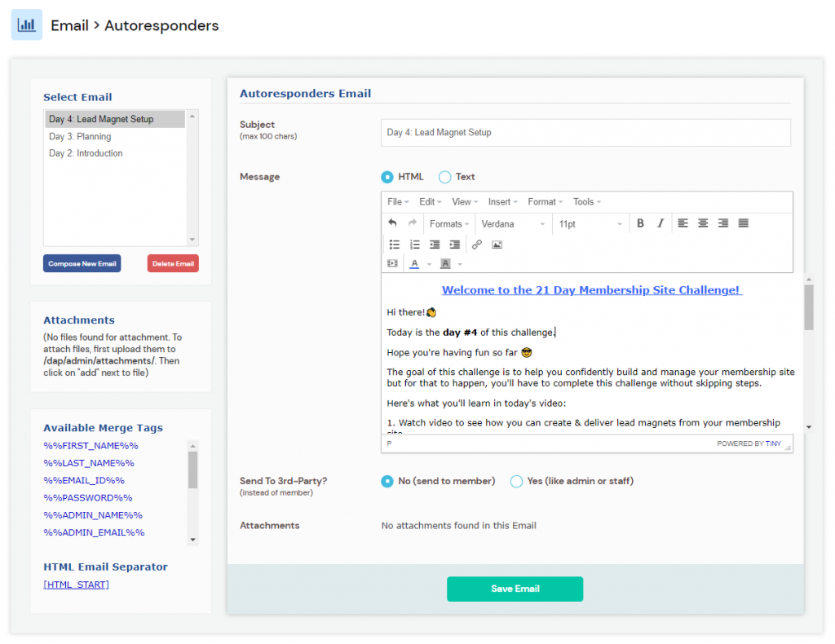Apply bold formatting with the B icon
Screen dimensions: 835x644
click(x=641, y=223)
